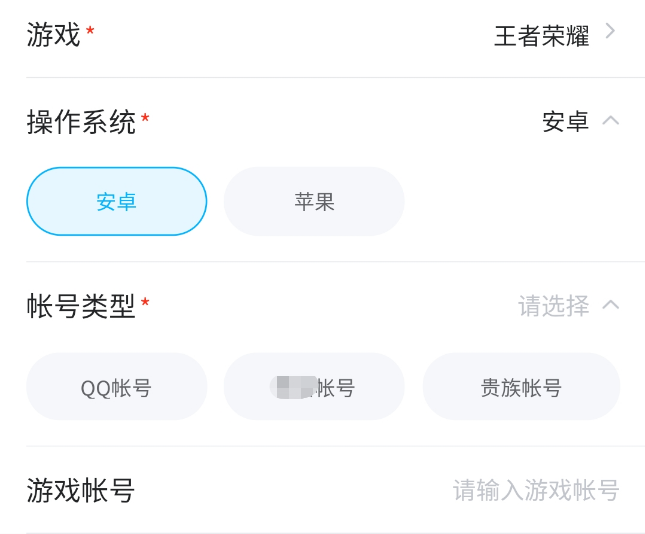Collapse 操作系统 options with its chevron
The width and height of the screenshot is (645, 534).
(x=610, y=120)
